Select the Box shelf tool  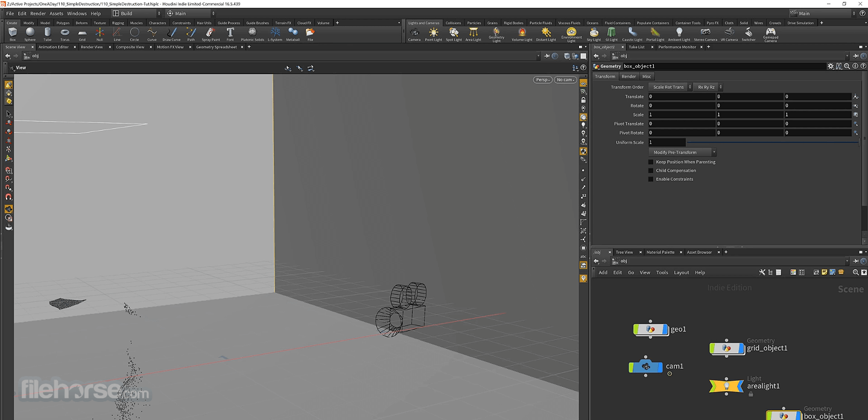(13, 34)
